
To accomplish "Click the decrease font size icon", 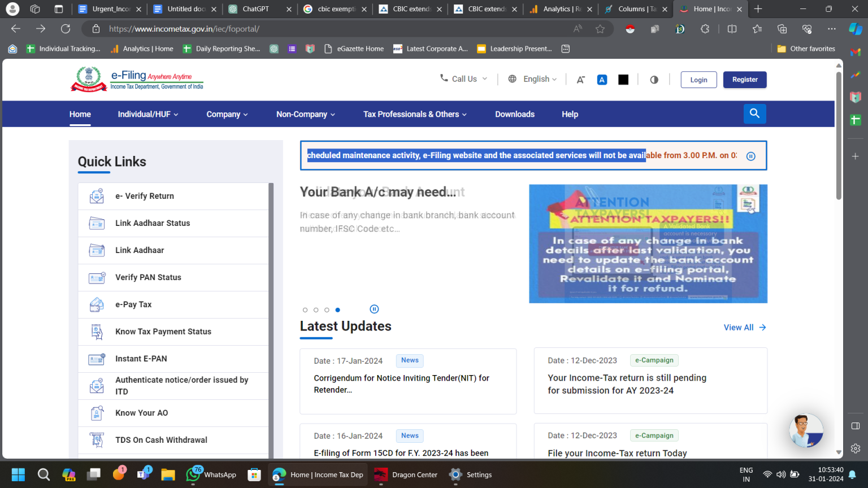I will [580, 80].
